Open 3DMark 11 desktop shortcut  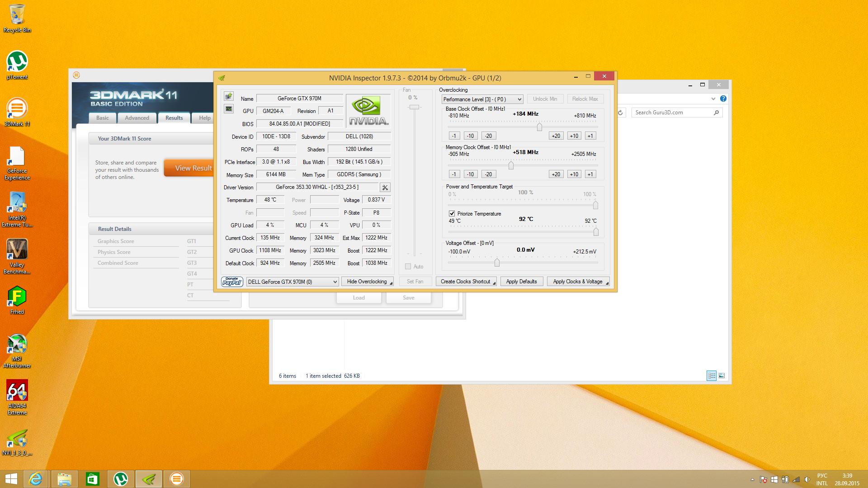17,113
